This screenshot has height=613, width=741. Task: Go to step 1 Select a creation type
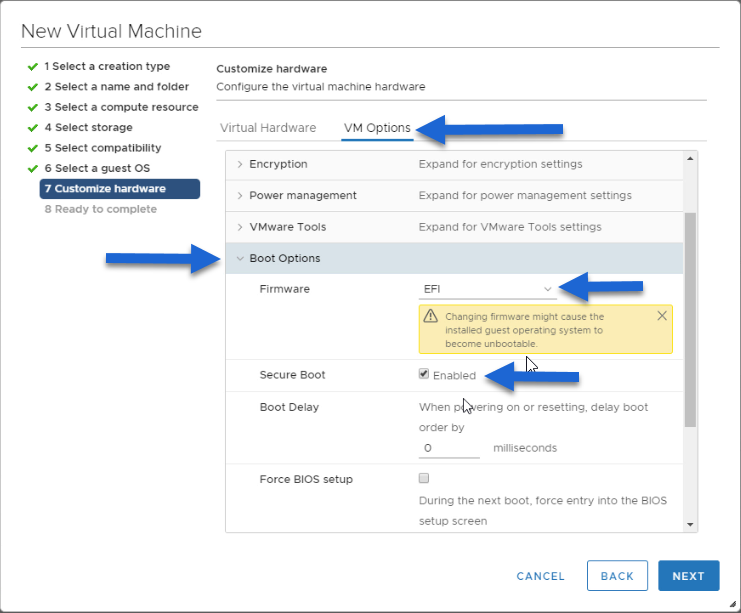[x=107, y=66]
